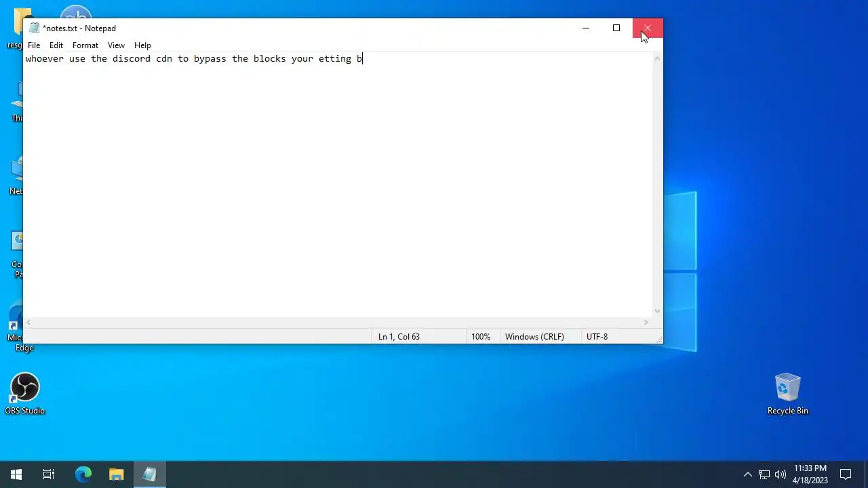Open the View menu
This screenshot has height=488, width=868.
tap(116, 45)
